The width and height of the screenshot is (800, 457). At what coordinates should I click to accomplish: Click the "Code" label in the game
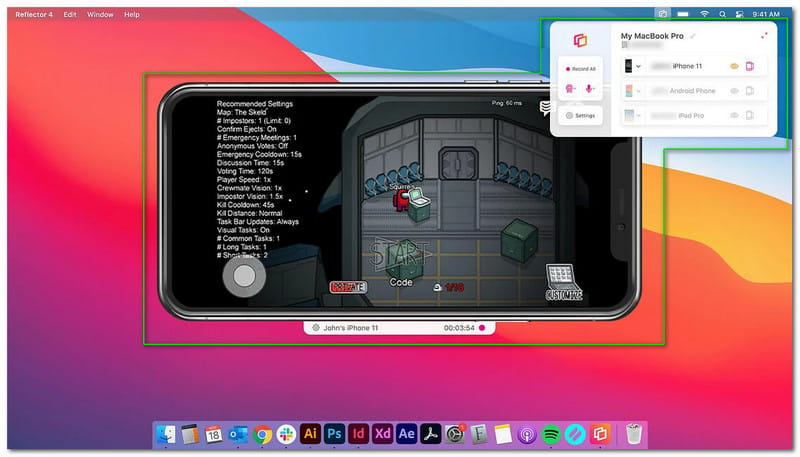pyautogui.click(x=401, y=282)
